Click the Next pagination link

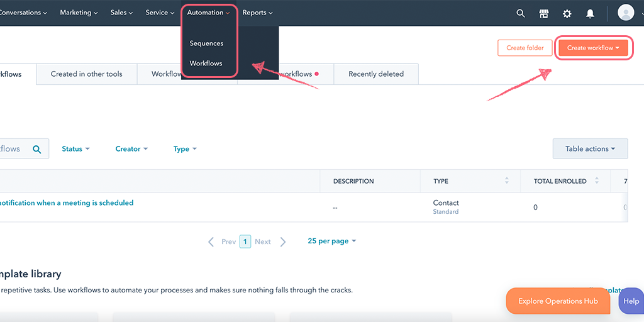262,241
